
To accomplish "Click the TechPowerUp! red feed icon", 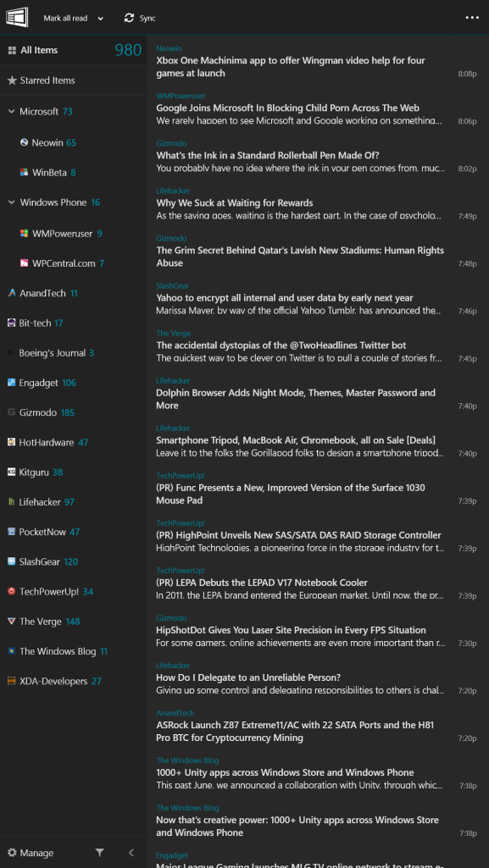I will pyautogui.click(x=12, y=591).
